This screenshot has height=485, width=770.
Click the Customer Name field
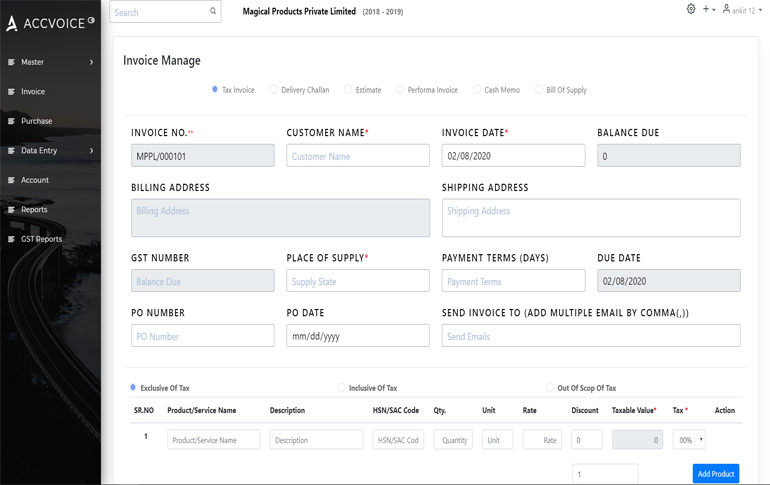[357, 156]
